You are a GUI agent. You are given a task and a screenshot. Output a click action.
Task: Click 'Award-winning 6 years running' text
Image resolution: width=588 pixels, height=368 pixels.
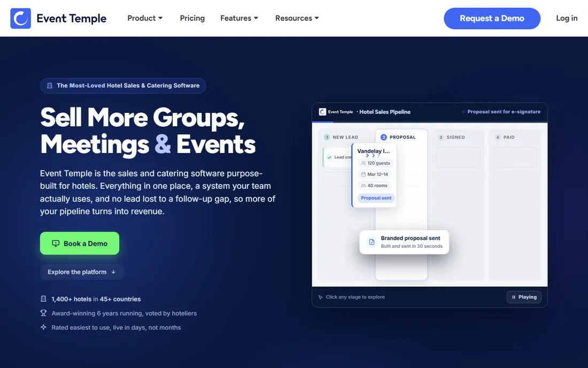click(124, 313)
